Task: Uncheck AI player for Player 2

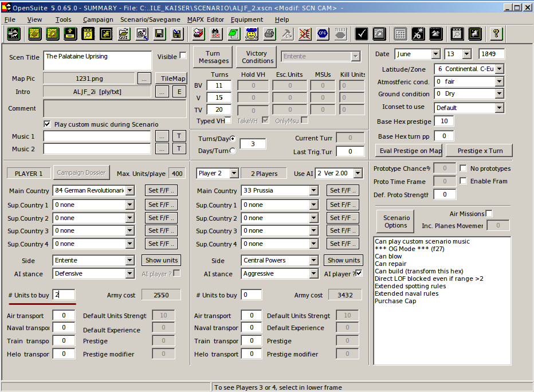Action: (x=359, y=273)
